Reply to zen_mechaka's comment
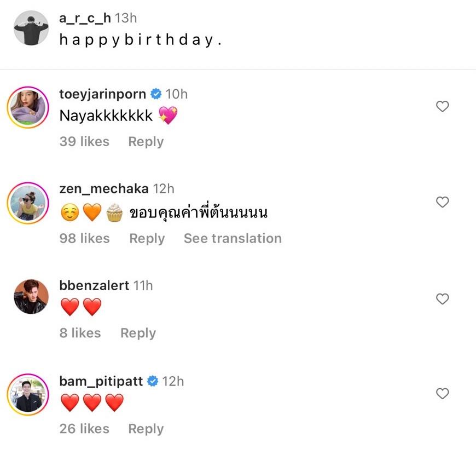This screenshot has height=449, width=476. 147,238
